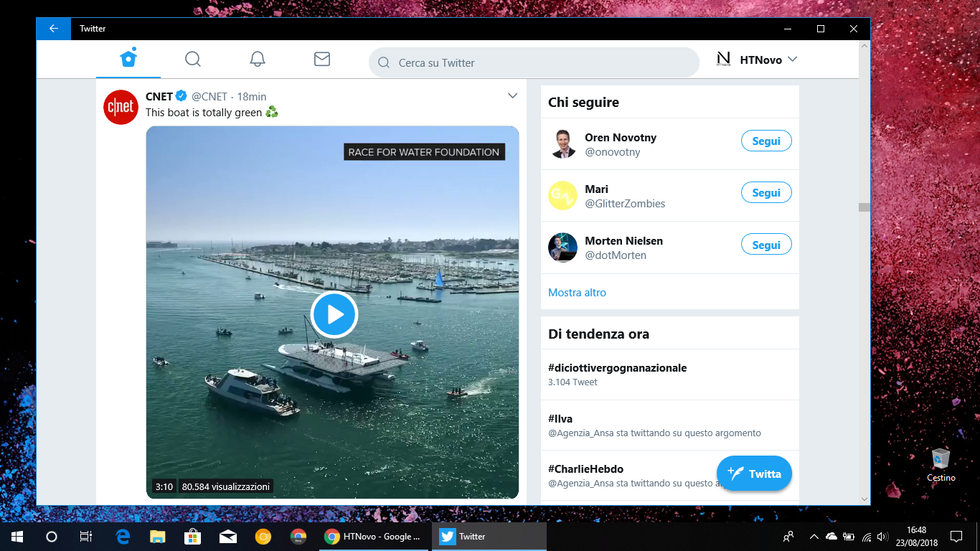Open Mail app from taskbar

tap(228, 536)
